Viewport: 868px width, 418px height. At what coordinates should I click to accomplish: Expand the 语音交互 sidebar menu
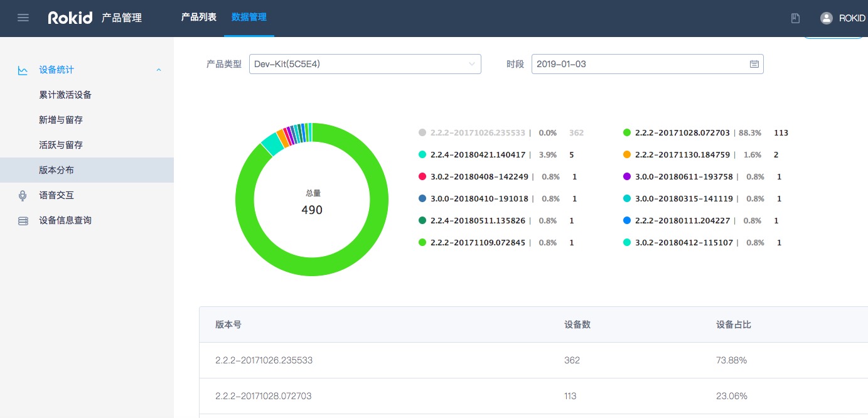(56, 195)
